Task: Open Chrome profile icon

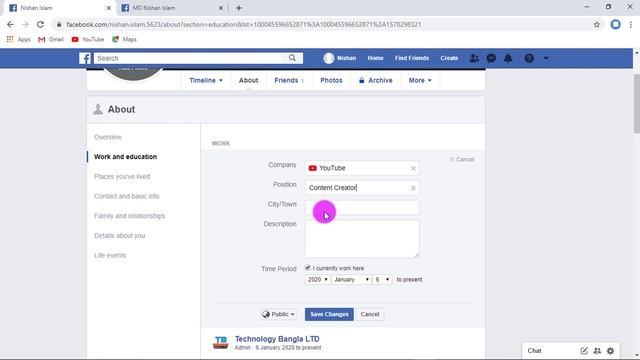Action: 616,24
